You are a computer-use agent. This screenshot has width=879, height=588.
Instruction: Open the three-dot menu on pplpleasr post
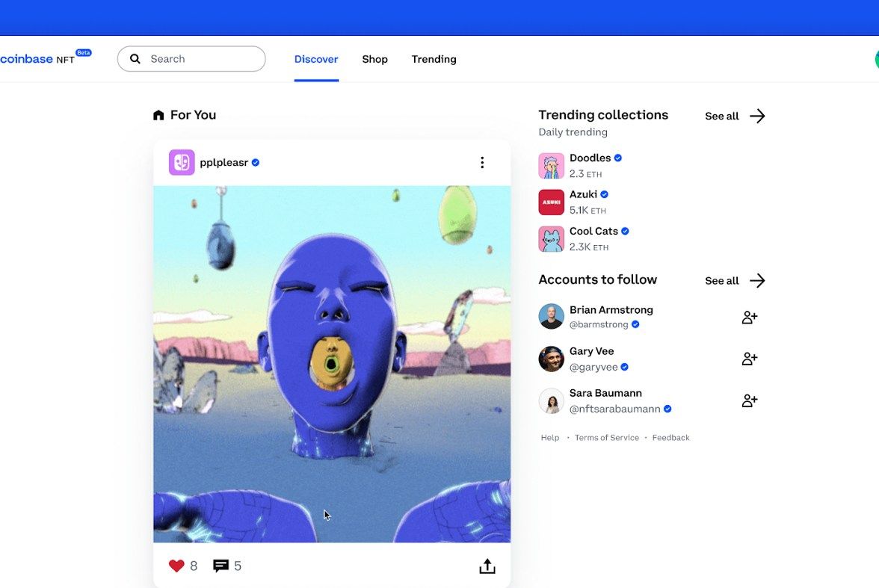coord(482,163)
